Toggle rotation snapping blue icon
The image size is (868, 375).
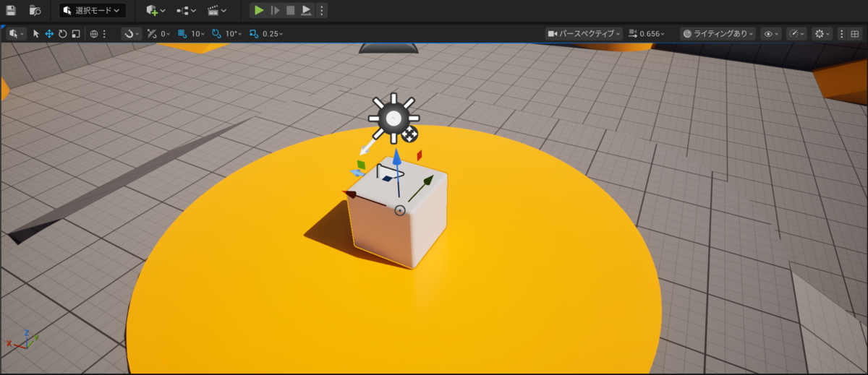click(216, 33)
